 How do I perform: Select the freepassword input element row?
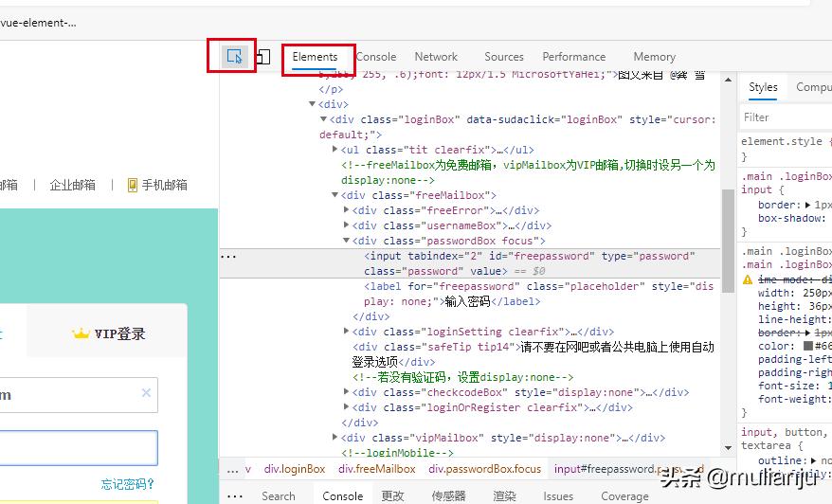coord(470,263)
